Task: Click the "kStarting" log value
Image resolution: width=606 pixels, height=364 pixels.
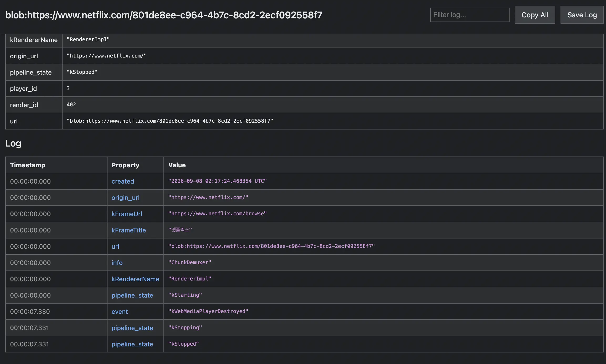Action: pyautogui.click(x=185, y=295)
